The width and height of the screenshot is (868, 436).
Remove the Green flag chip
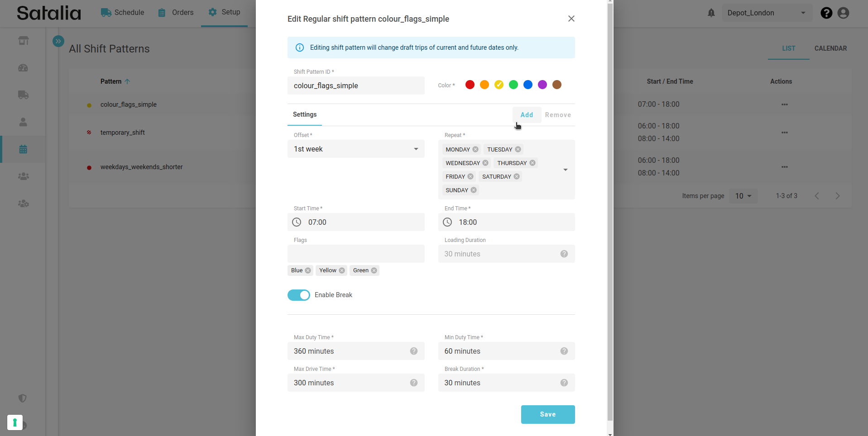pos(374,270)
